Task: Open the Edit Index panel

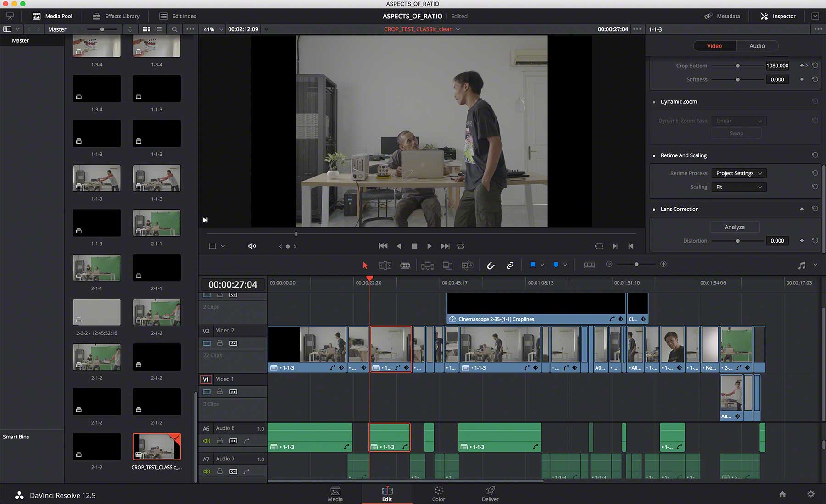Action: click(x=178, y=16)
